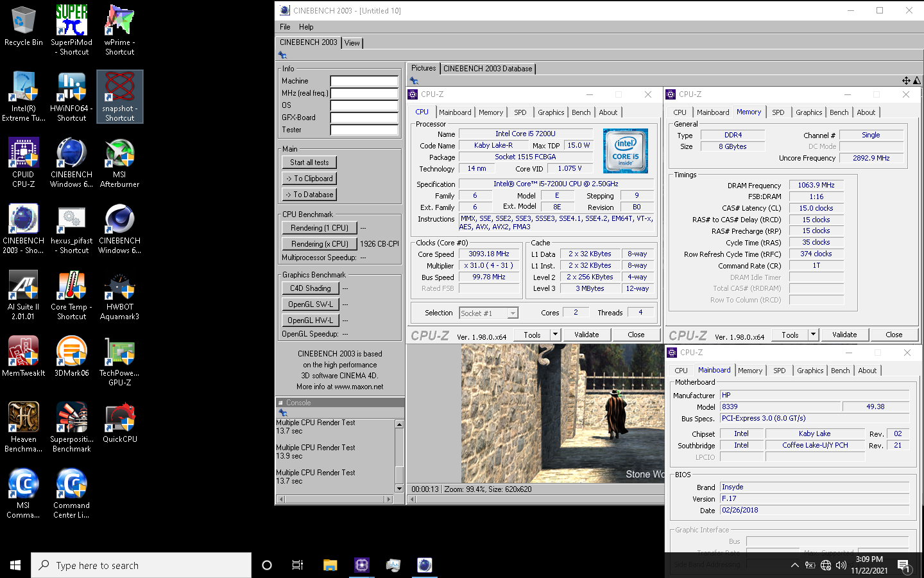Open Bench tab in CPU-Z Mainboard window

coord(840,371)
